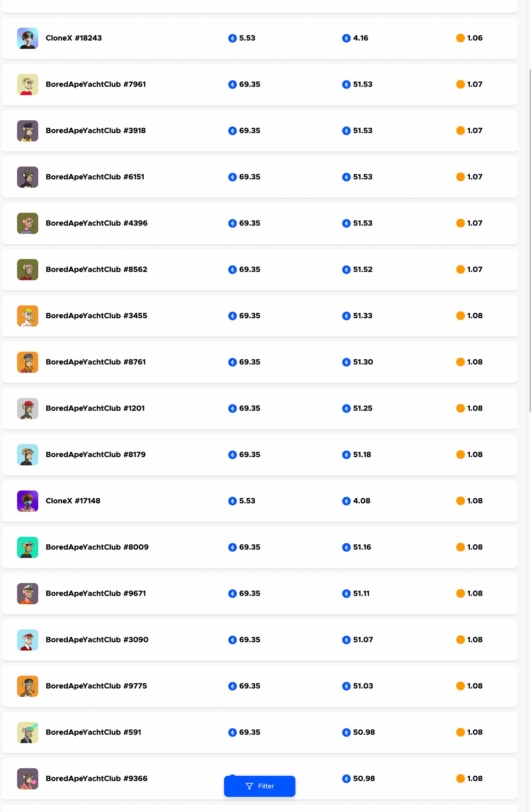Open CloneX #18243 avatar thumbnail
Screen dimensions: 531x812
28,38
